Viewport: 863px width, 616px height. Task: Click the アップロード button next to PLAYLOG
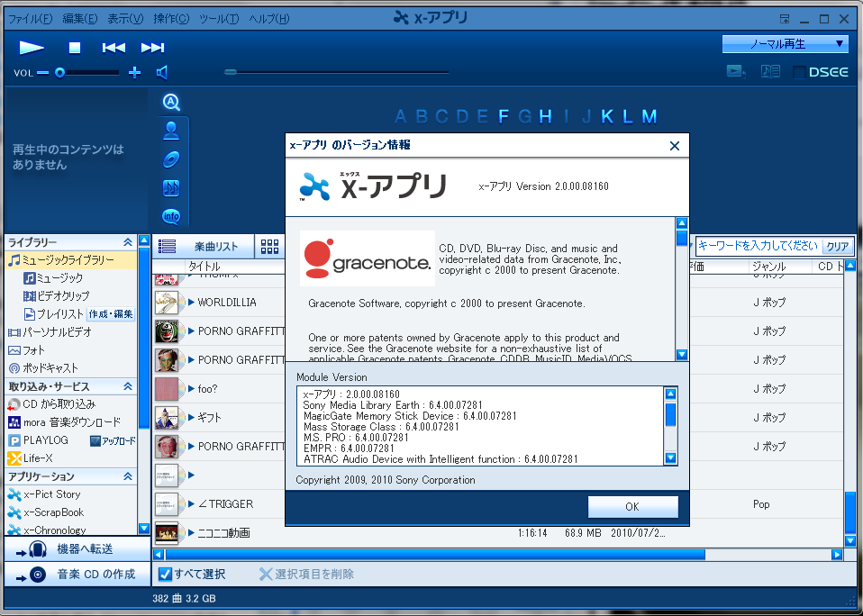click(x=113, y=440)
